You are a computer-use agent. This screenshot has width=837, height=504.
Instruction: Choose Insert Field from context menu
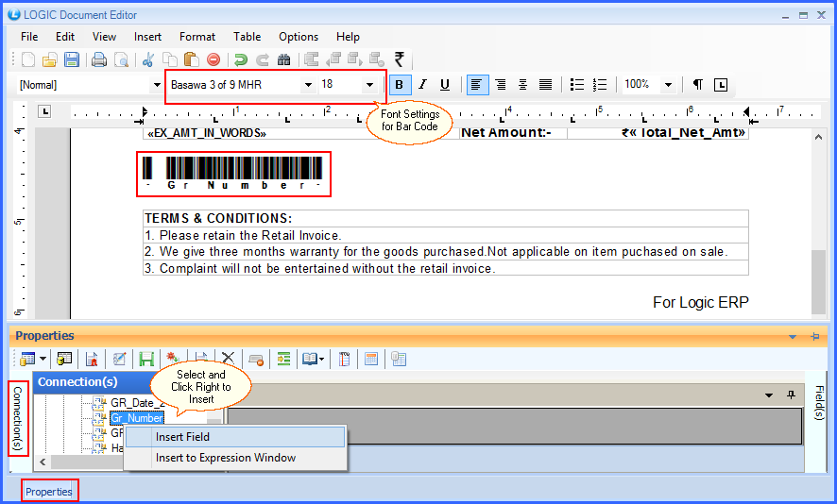(235, 437)
